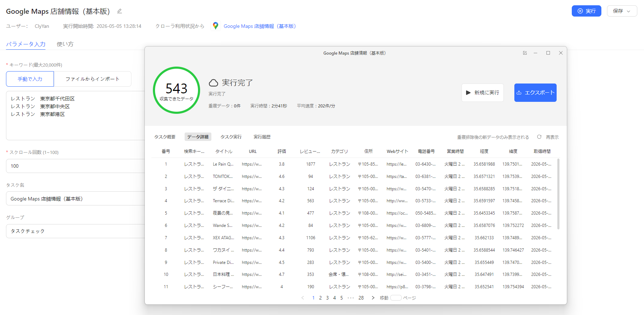Close the Google Maps result dialog
Viewport: 644px width, 315px height.
pos(561,53)
